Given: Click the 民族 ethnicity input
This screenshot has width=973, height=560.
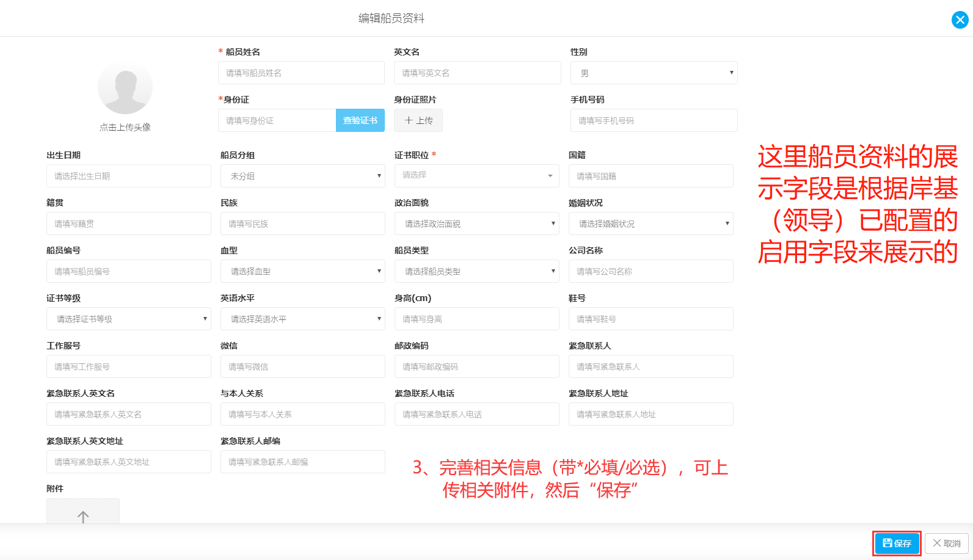Looking at the screenshot, I should [303, 224].
